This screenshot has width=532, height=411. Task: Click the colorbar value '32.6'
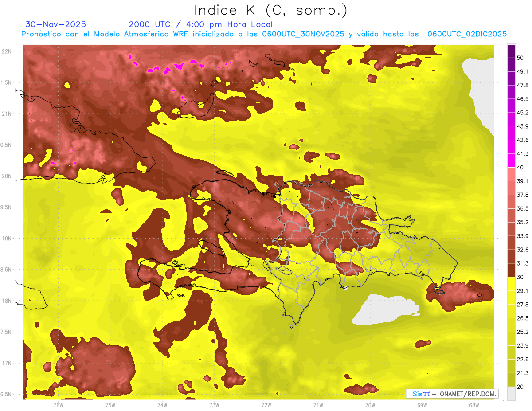click(x=523, y=250)
